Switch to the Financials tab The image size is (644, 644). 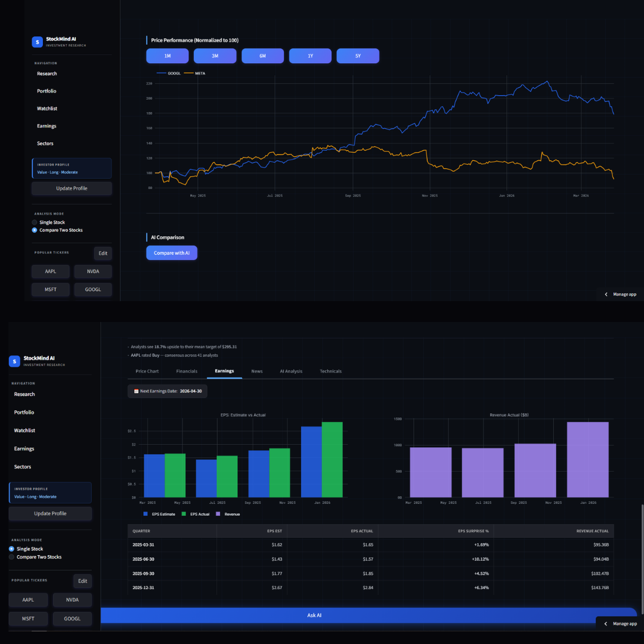tap(187, 371)
